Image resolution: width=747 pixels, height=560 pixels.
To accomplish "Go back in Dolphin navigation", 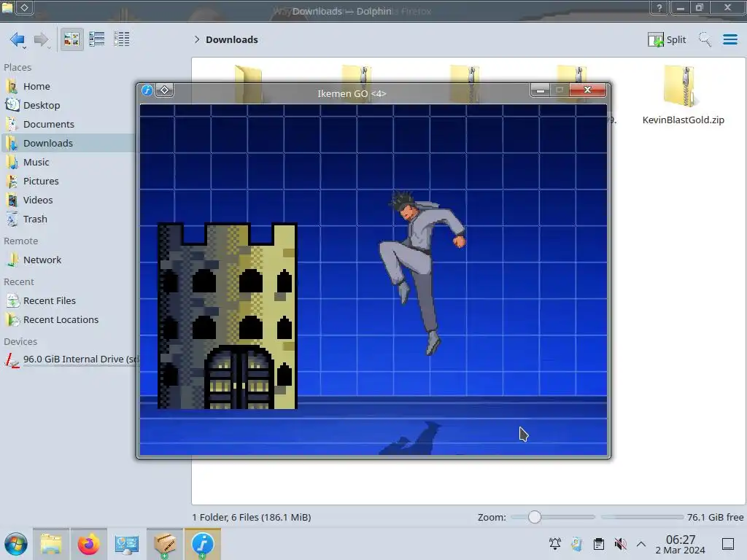I will (18, 39).
